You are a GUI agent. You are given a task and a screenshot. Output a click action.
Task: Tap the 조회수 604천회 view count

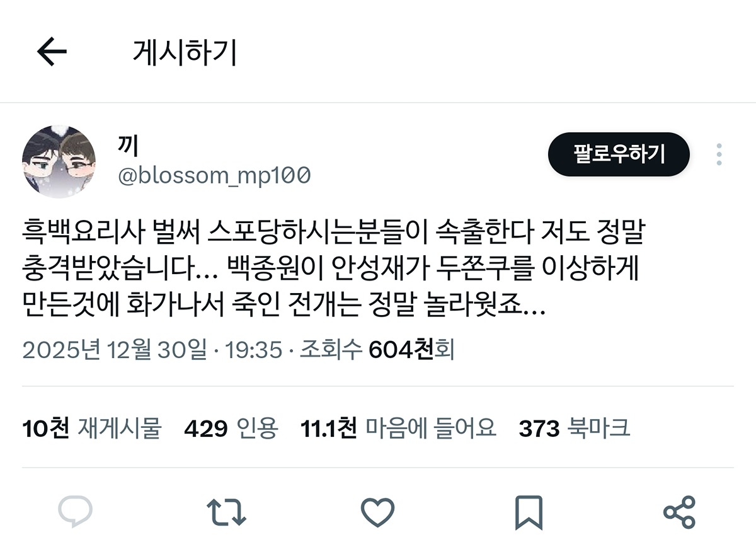click(x=376, y=349)
